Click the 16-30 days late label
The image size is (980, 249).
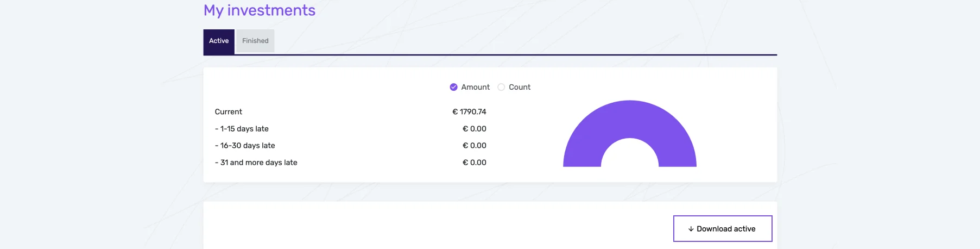(x=245, y=146)
